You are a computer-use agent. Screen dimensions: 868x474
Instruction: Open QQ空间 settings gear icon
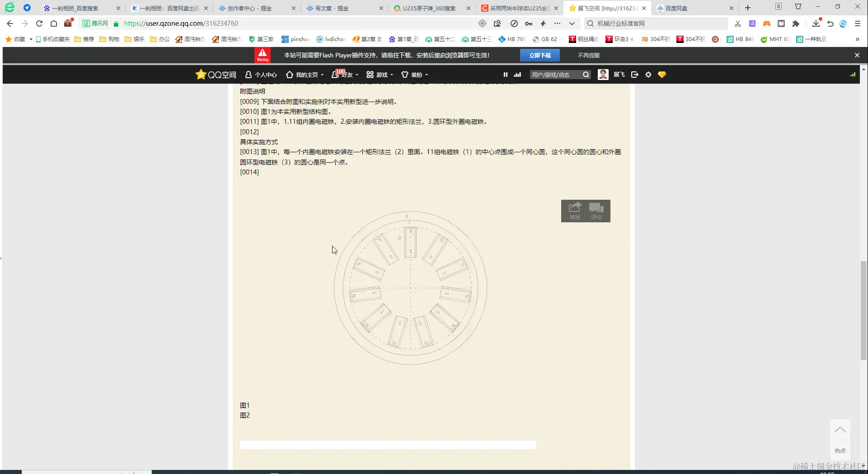(x=648, y=75)
